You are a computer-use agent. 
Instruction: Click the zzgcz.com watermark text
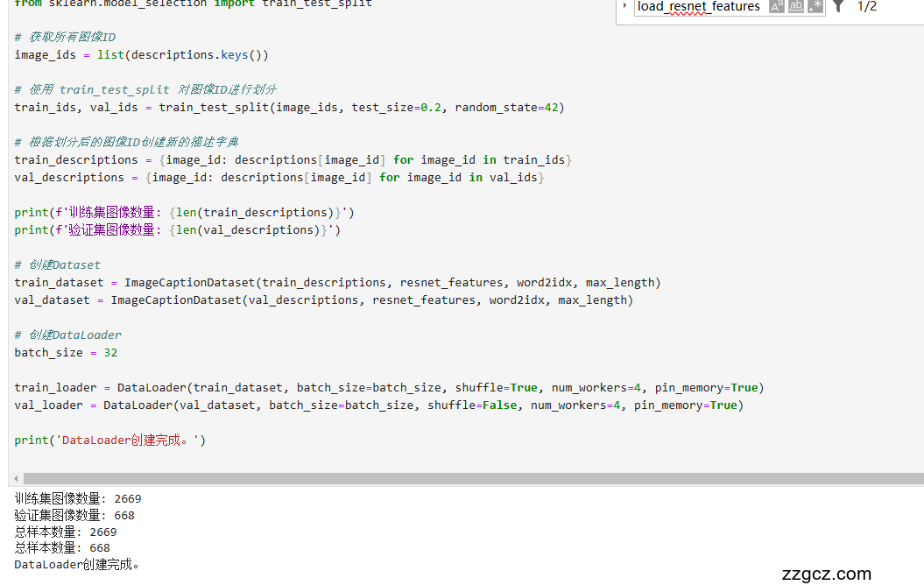(x=826, y=574)
